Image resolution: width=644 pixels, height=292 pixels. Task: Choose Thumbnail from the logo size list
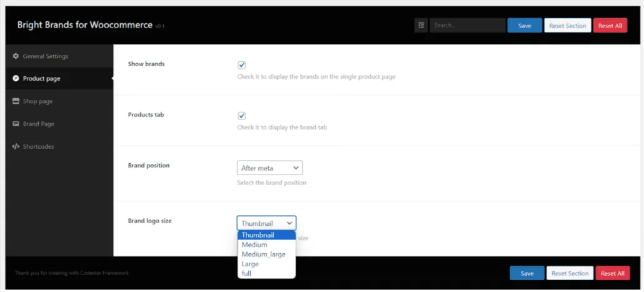(266, 235)
